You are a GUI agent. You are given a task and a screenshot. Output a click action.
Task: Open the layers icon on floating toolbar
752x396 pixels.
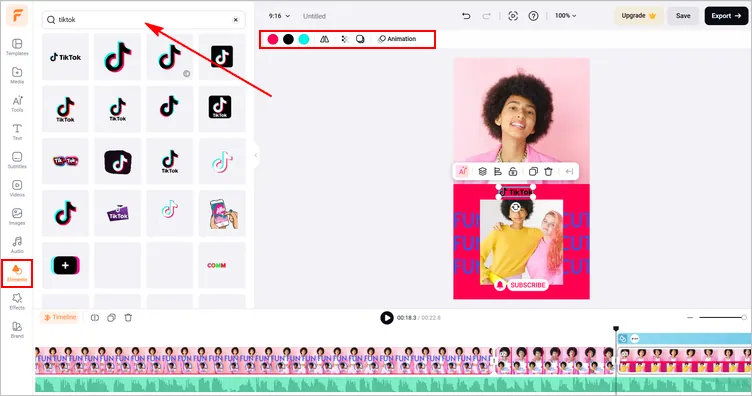click(x=482, y=171)
